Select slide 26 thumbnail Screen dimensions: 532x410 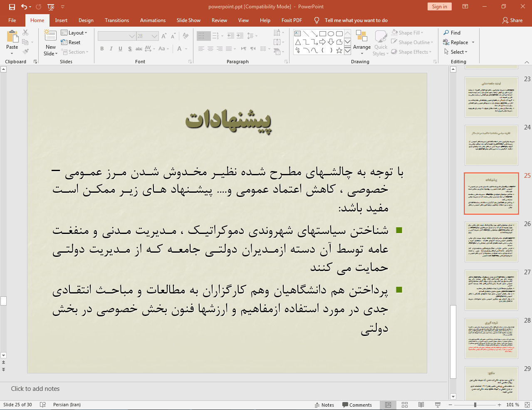click(x=491, y=242)
